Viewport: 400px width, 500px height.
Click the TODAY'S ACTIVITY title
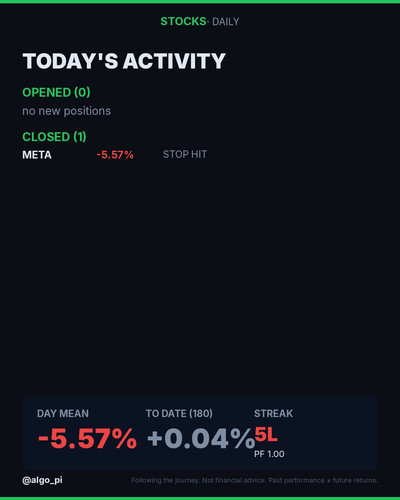pos(124,61)
